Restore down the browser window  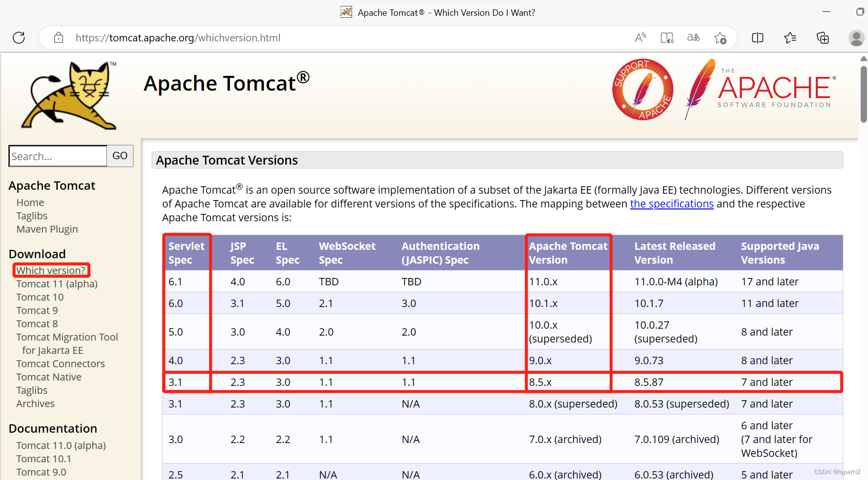click(860, 12)
